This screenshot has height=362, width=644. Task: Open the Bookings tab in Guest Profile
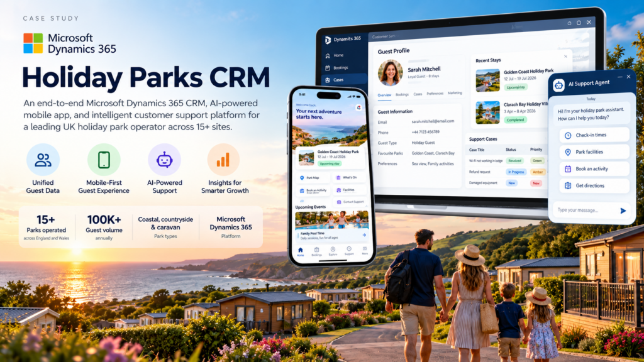(402, 94)
